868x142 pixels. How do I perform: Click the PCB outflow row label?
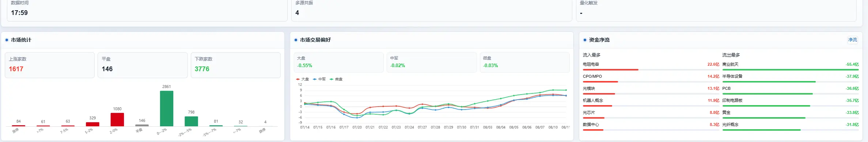pos(726,88)
